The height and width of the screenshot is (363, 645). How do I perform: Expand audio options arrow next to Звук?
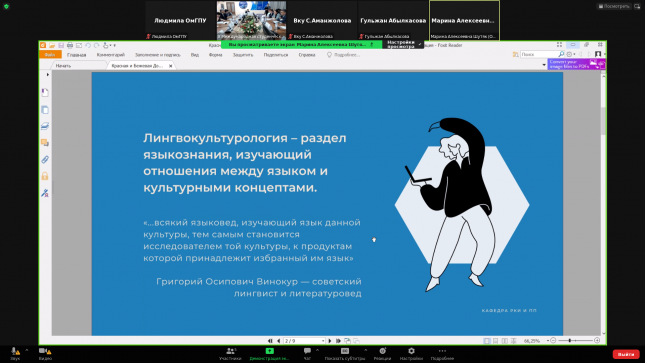click(x=27, y=350)
